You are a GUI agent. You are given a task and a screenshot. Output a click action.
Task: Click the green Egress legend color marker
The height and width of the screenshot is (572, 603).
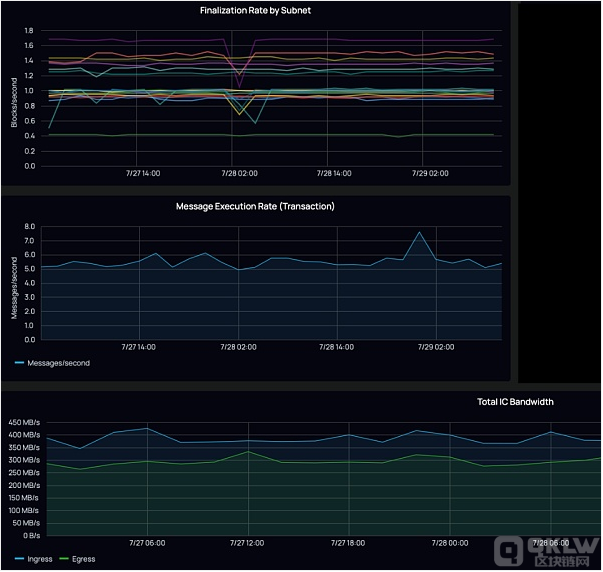[x=64, y=559]
